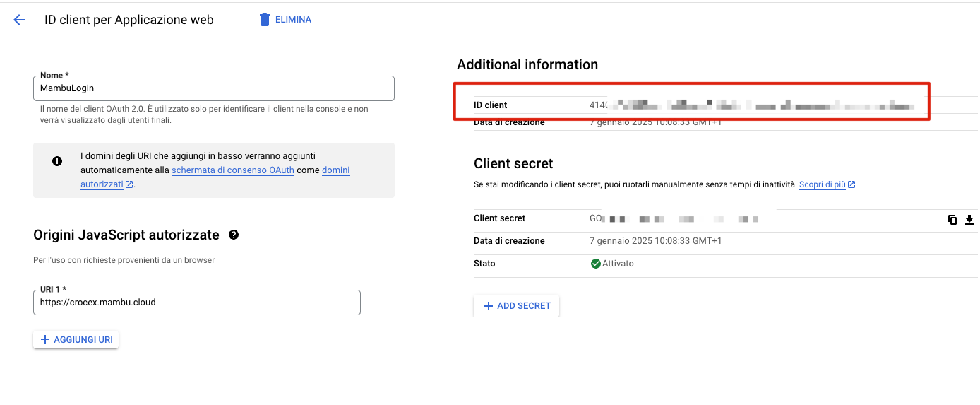Click the trash can icon beside ELIMINA
The image size is (980, 405).
(x=265, y=20)
